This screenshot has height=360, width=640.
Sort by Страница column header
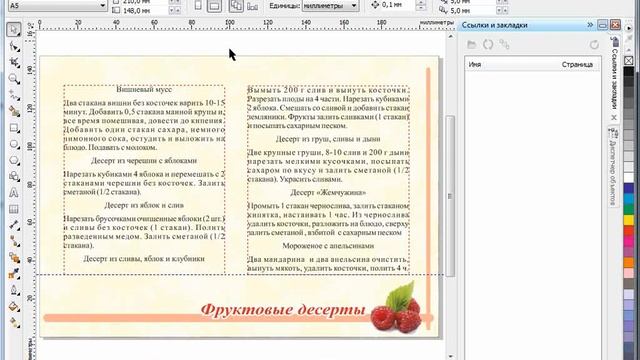point(577,64)
